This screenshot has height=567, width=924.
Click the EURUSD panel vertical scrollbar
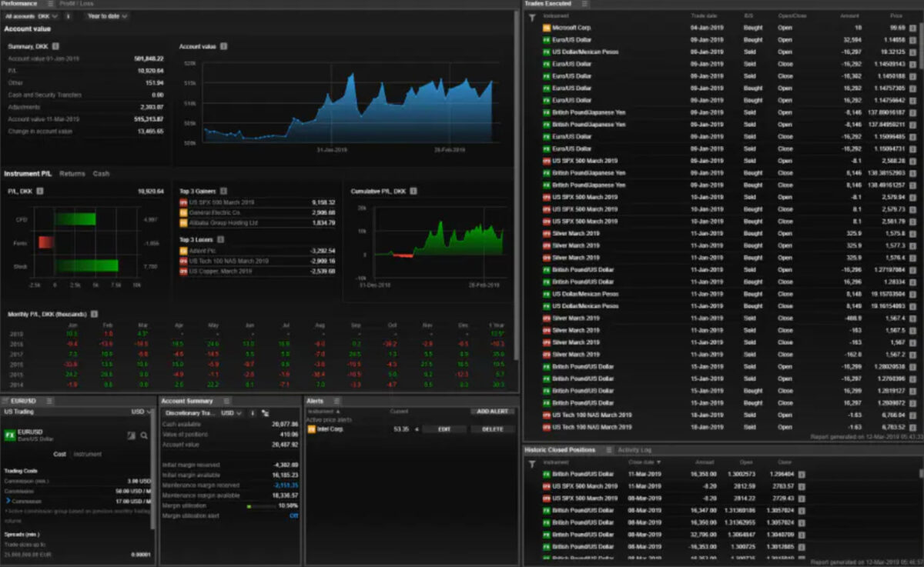153,469
